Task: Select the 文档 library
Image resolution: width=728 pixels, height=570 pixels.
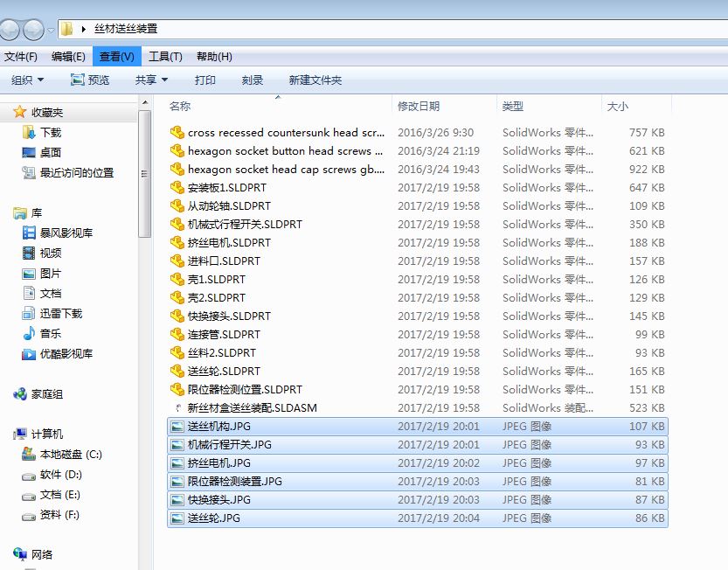Action: pos(42,293)
